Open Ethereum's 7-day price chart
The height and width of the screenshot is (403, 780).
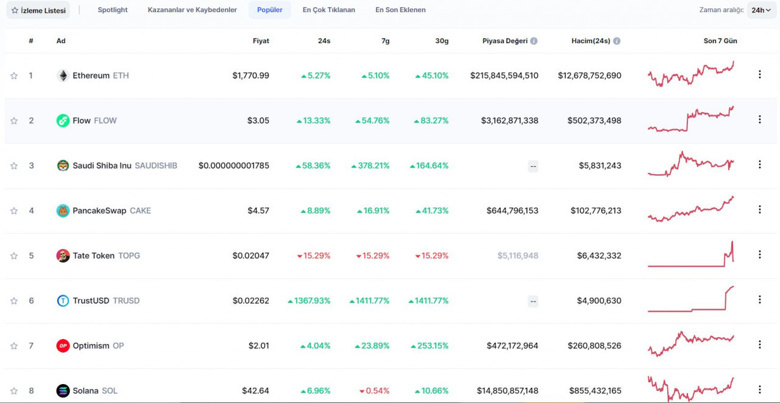pos(691,74)
